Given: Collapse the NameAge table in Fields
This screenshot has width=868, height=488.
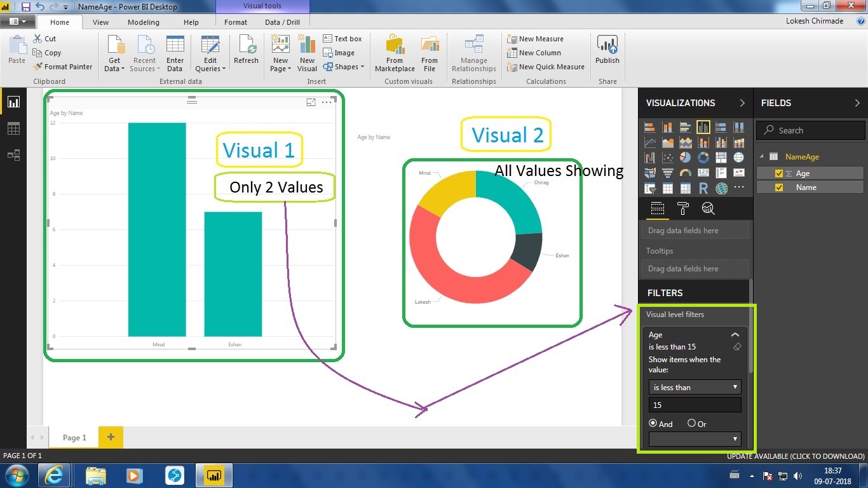Looking at the screenshot, I should (x=762, y=157).
